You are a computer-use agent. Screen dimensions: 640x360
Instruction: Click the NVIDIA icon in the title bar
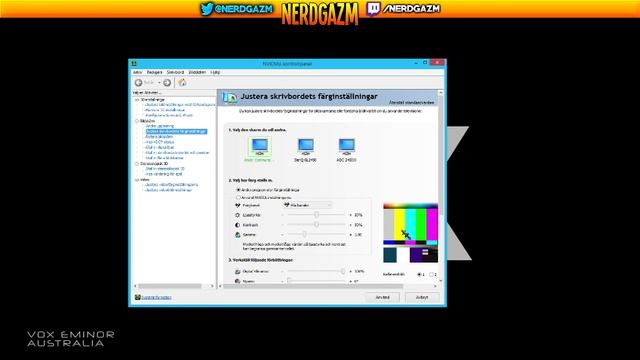tap(134, 64)
